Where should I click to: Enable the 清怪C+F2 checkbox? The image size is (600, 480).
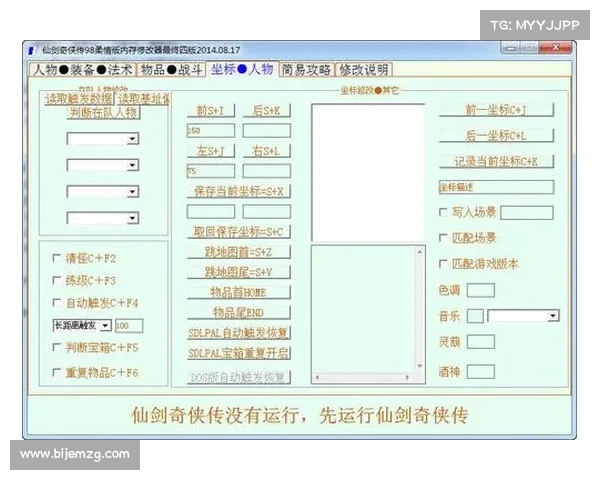[57, 258]
